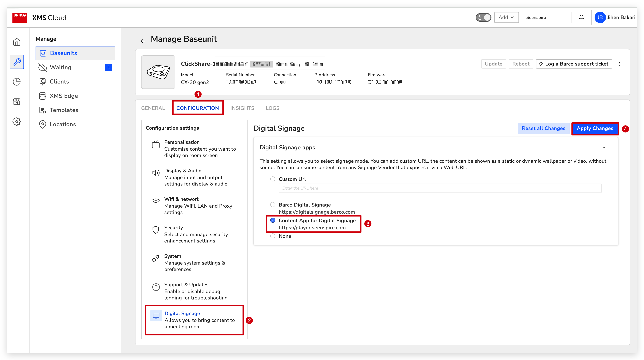Open System configuration settings
The width and height of the screenshot is (644, 360).
coord(194,263)
